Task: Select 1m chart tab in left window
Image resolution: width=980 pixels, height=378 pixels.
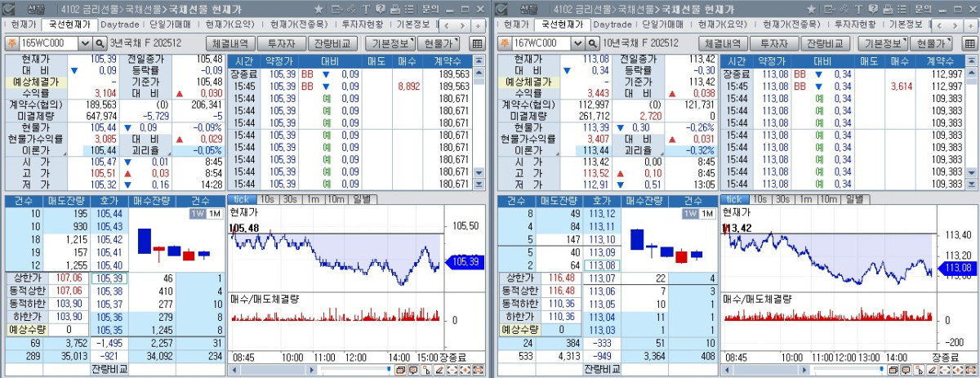Action: [x=313, y=198]
